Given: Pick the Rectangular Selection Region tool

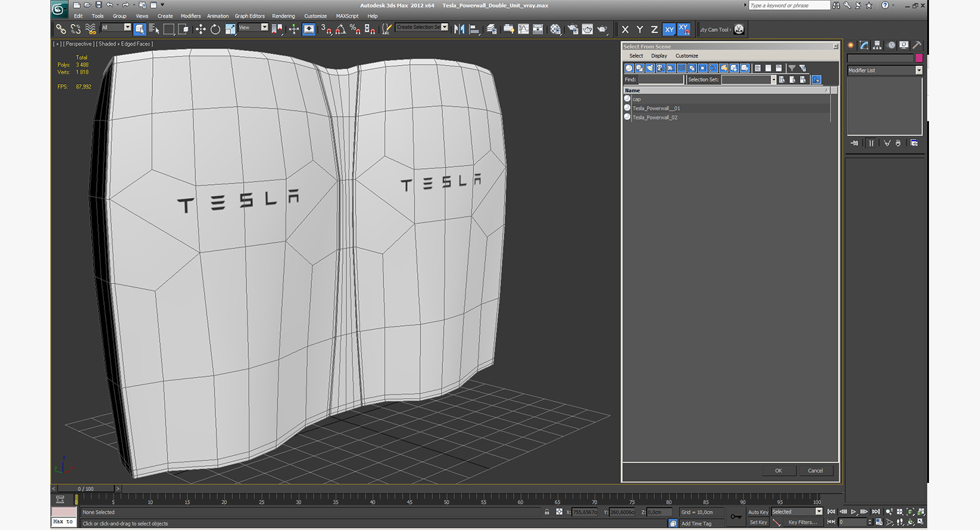Looking at the screenshot, I should 169,29.
